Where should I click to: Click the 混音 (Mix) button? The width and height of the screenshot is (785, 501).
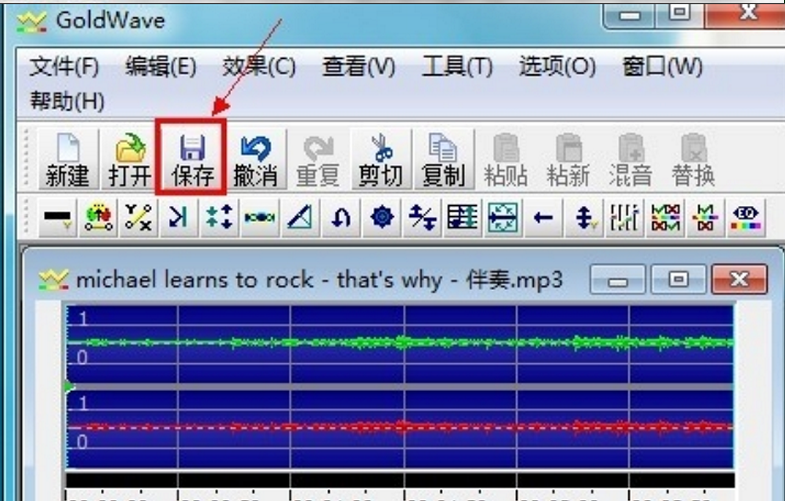[x=631, y=159]
